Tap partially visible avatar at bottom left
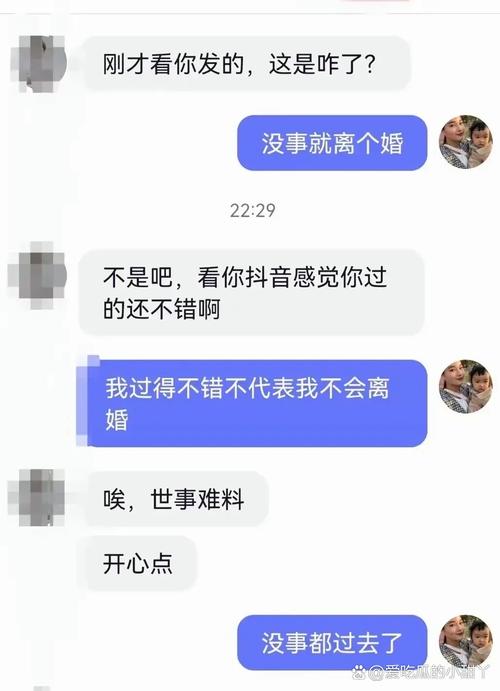The width and height of the screenshot is (500, 691). (42, 688)
